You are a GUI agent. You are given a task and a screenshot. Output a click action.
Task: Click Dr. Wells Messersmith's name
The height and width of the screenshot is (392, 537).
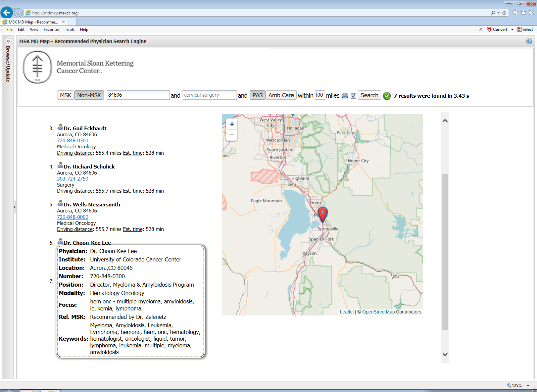pyautogui.click(x=92, y=204)
